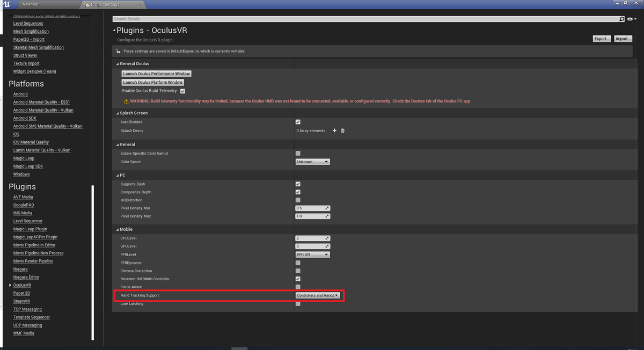Open Android SDK settings
The width and height of the screenshot is (644, 350).
(x=24, y=118)
